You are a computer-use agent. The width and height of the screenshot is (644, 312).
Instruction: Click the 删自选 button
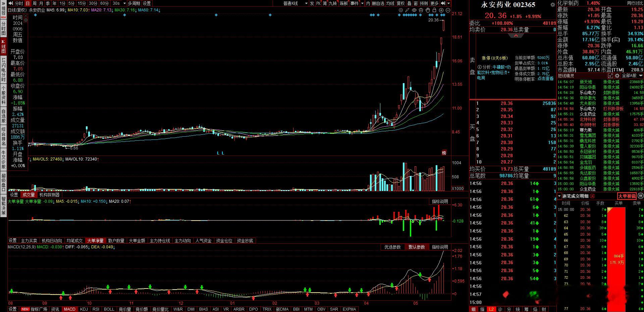point(378,3)
